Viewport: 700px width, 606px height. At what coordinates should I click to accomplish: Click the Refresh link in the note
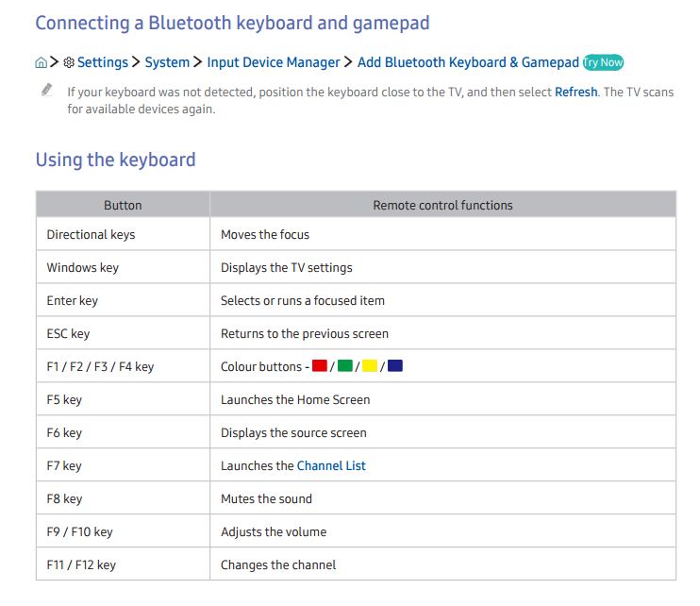(x=575, y=92)
